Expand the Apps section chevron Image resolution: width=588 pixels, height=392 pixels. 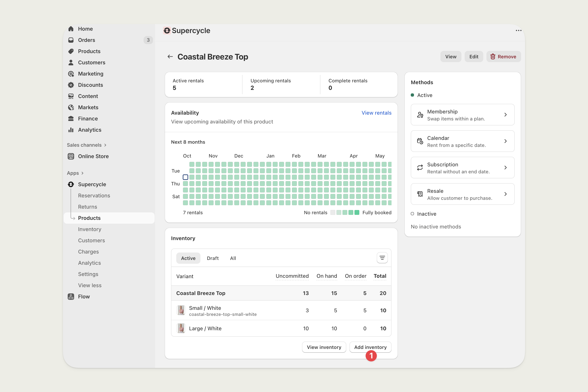click(83, 173)
